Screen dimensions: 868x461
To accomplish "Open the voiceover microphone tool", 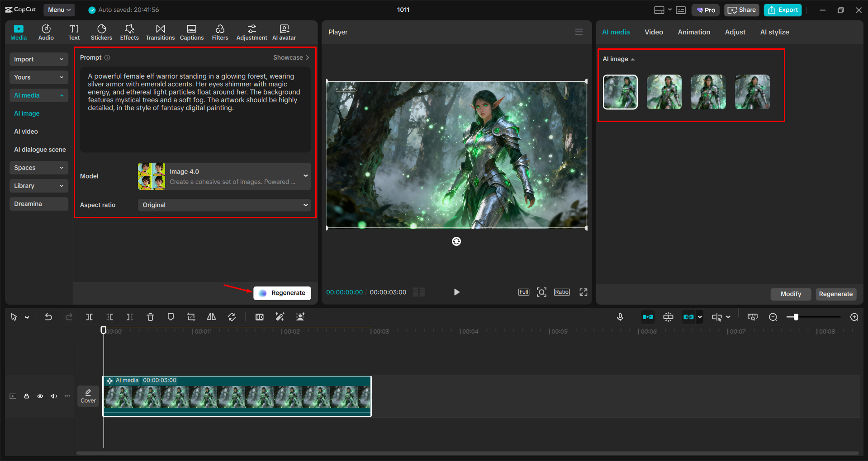I will click(x=620, y=317).
